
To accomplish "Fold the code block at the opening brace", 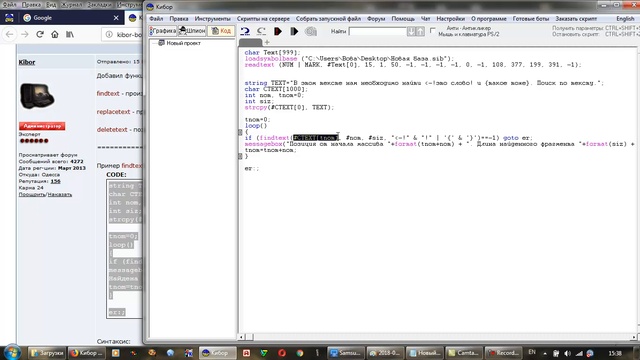I will [x=240, y=132].
